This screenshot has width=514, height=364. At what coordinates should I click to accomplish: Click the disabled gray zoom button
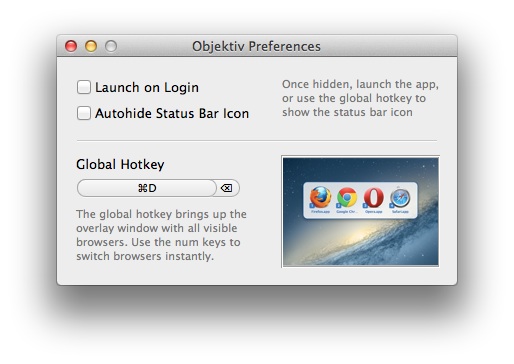111,46
